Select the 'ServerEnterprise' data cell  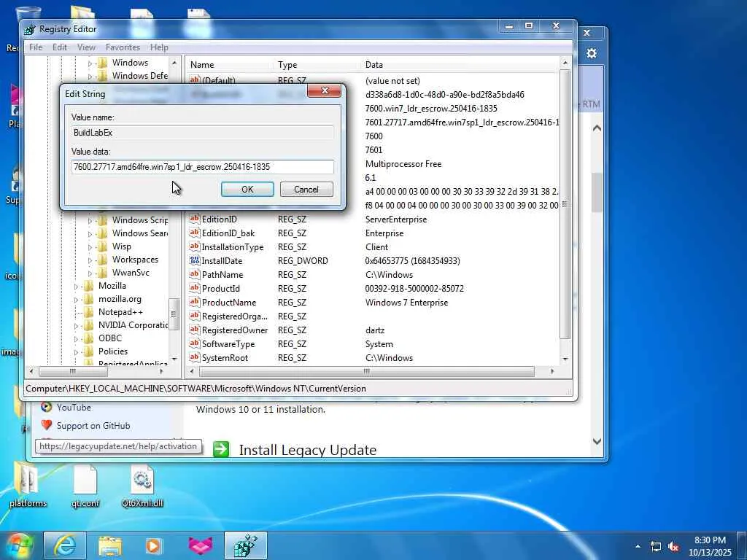(396, 219)
